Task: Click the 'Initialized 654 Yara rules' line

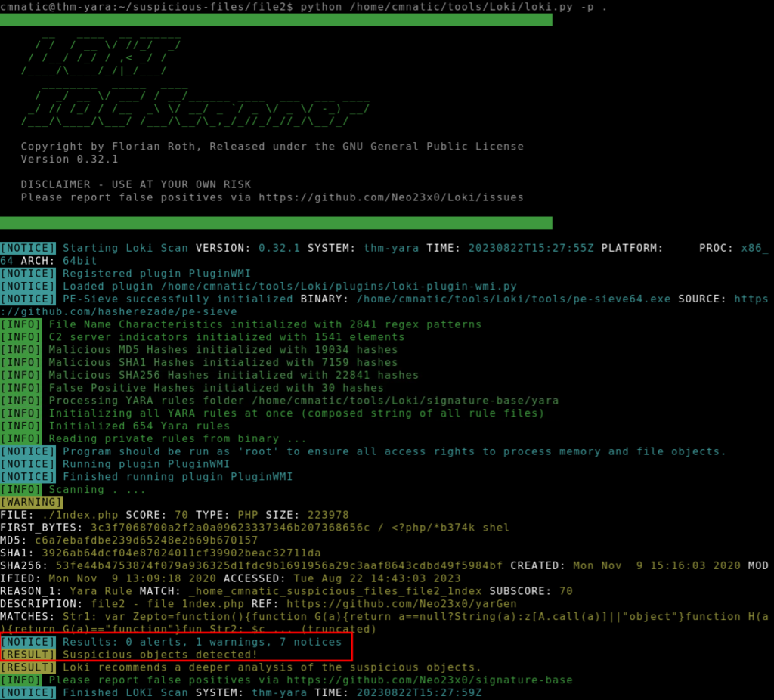Action: [139, 426]
